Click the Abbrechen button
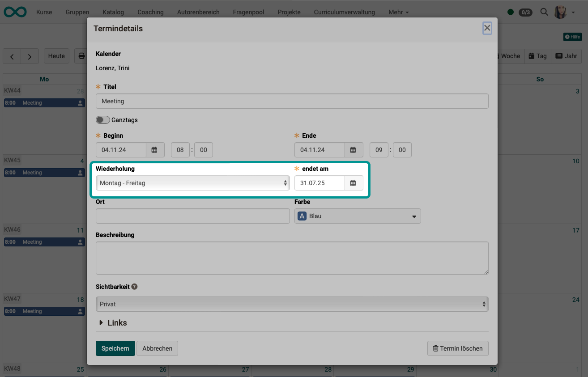Screen dimensions: 588x377 click(157, 348)
